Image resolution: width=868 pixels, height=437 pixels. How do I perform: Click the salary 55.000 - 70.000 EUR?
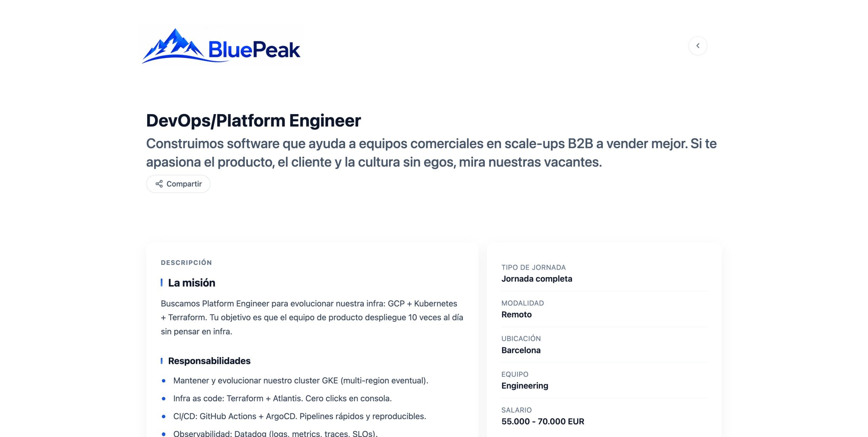[542, 421]
